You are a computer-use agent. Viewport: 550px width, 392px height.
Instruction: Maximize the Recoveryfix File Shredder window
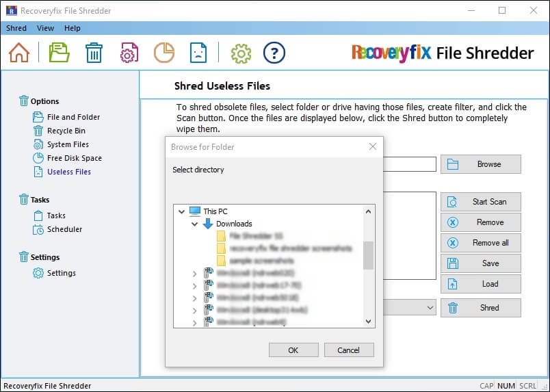pyautogui.click(x=502, y=10)
